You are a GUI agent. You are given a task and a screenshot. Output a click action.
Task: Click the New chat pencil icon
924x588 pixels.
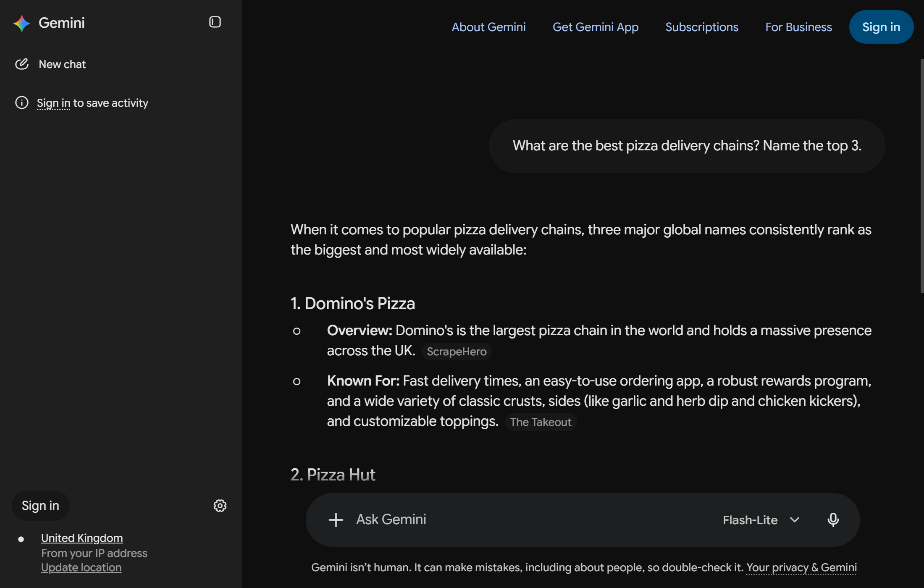pos(22,64)
